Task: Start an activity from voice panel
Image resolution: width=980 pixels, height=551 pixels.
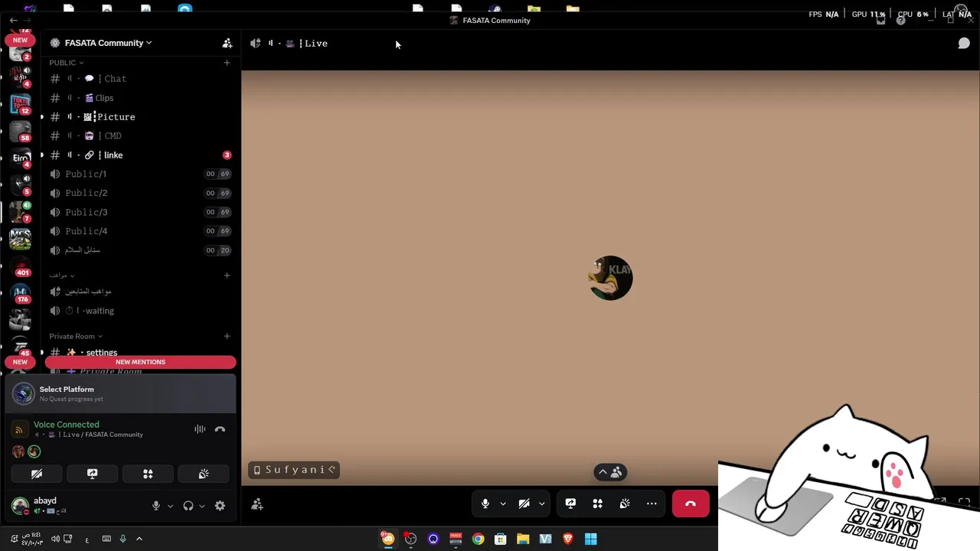Action: [148, 474]
